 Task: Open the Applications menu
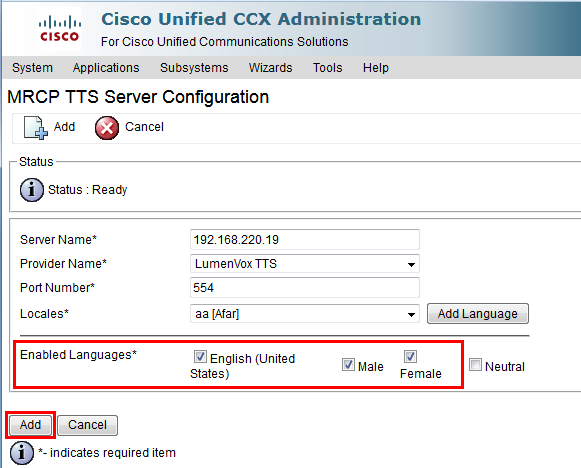click(106, 68)
